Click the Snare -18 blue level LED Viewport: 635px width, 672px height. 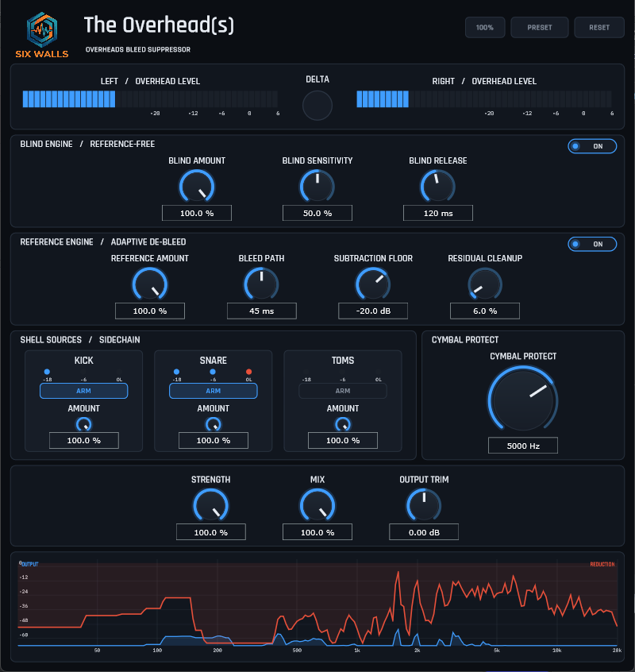click(176, 372)
